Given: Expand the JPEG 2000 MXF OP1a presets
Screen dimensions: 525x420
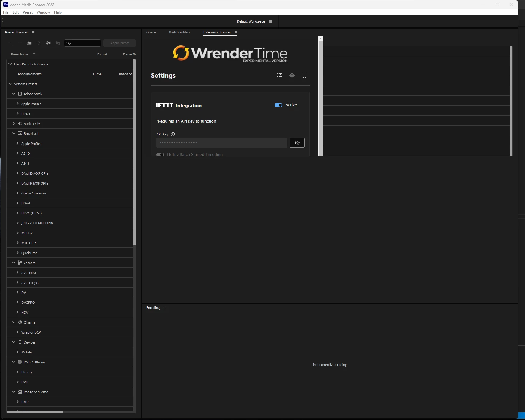Looking at the screenshot, I should (17, 223).
